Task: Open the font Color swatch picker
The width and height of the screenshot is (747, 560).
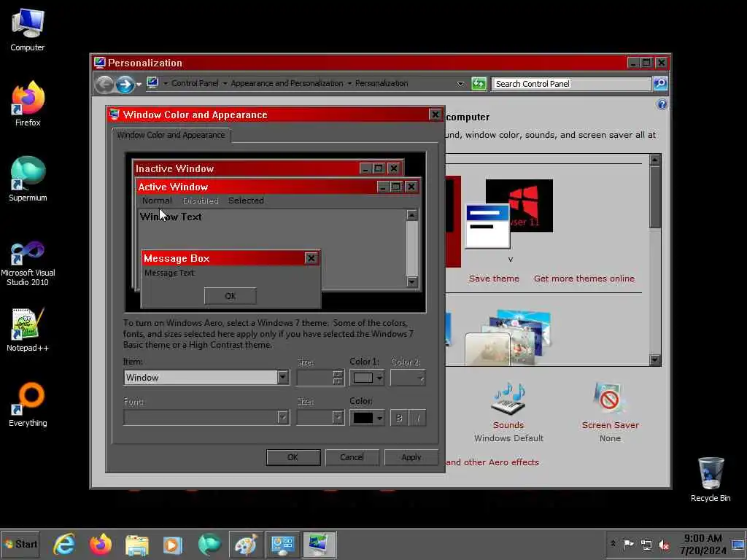Action: 366,418
